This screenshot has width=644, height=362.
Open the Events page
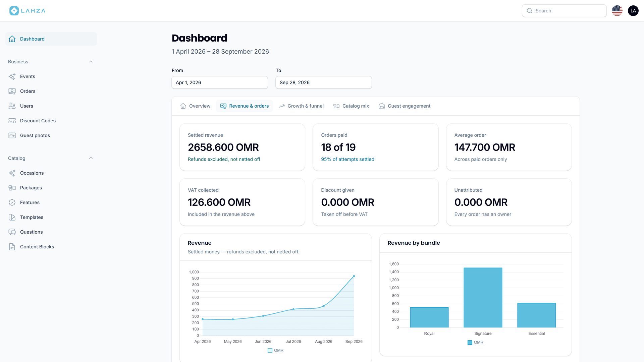51,76
